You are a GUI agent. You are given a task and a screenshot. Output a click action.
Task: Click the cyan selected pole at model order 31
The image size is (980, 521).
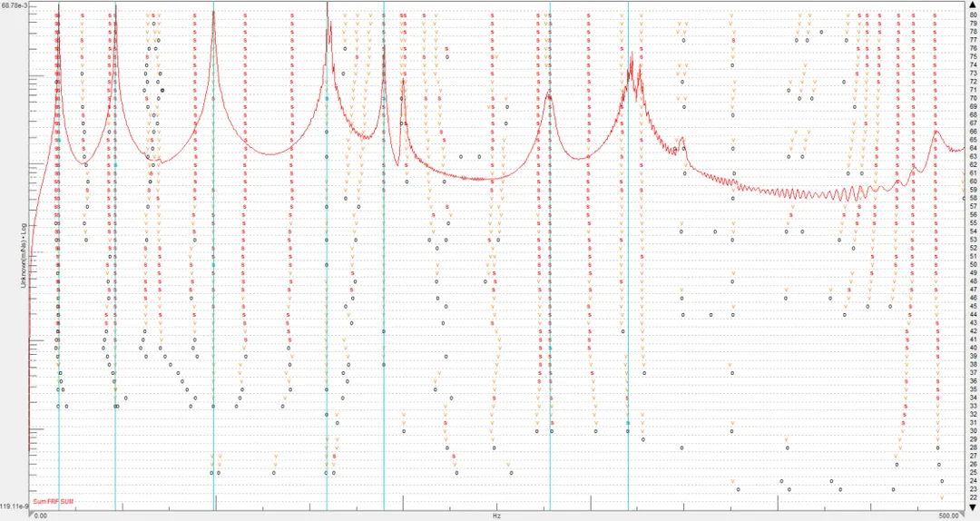point(628,423)
